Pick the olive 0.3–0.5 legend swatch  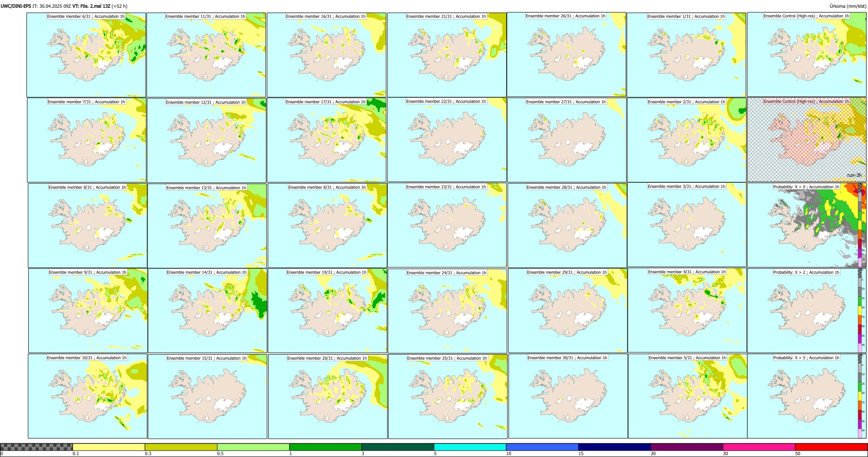coord(181,447)
